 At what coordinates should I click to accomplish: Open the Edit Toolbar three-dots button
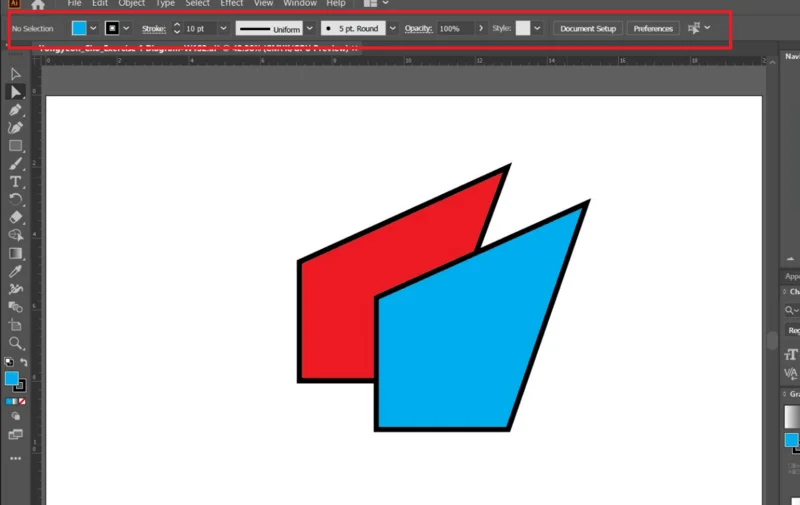15,459
